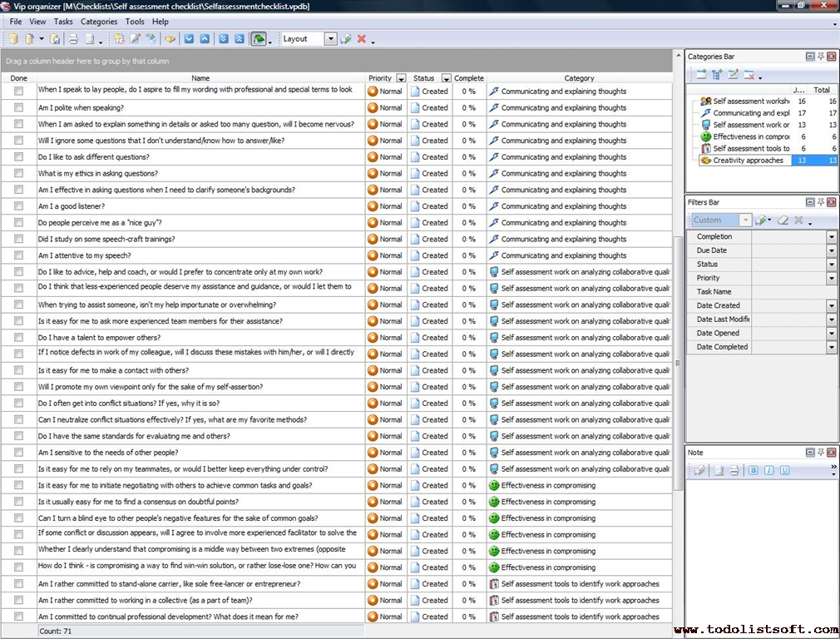Mark 'Am I a good listener?' as done
The image size is (840, 639).
tap(18, 206)
